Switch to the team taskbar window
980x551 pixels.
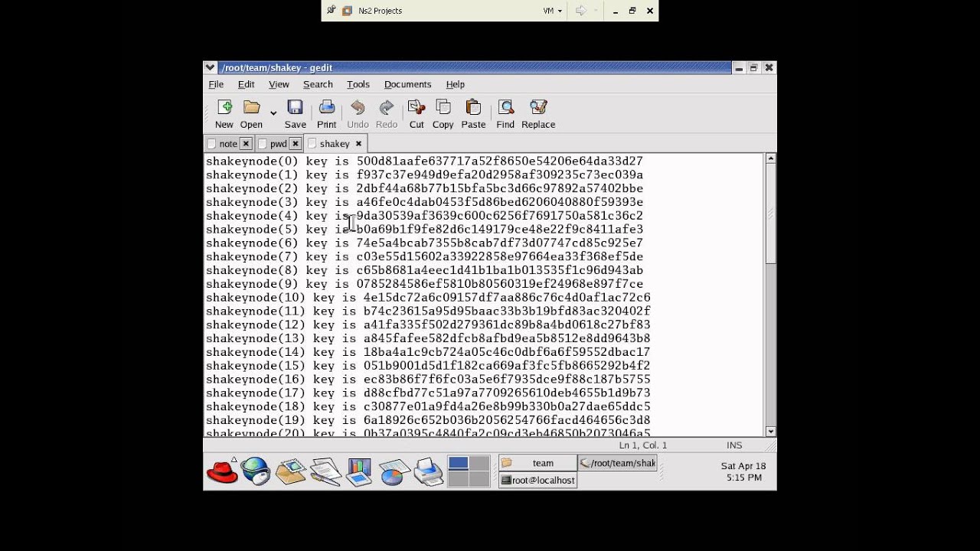click(x=537, y=463)
